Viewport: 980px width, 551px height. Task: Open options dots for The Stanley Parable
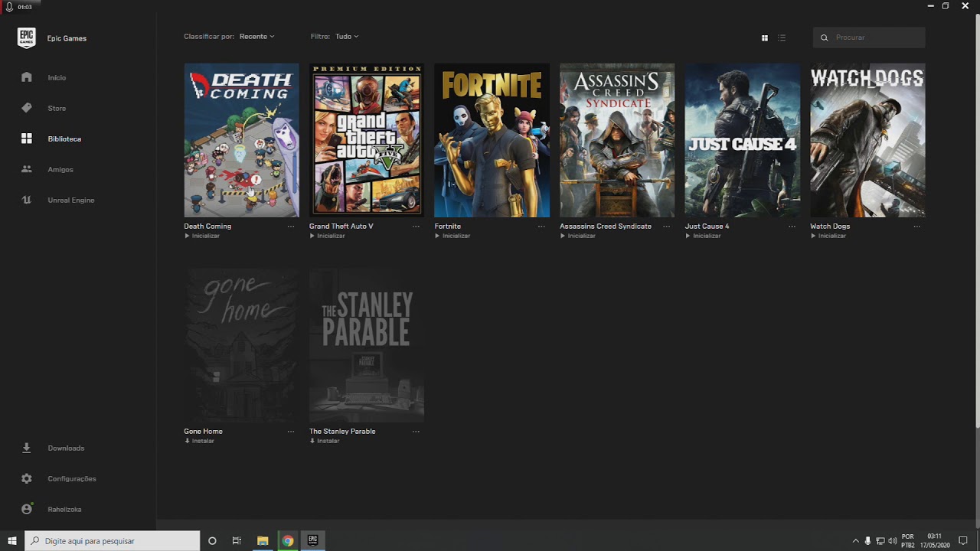416,432
